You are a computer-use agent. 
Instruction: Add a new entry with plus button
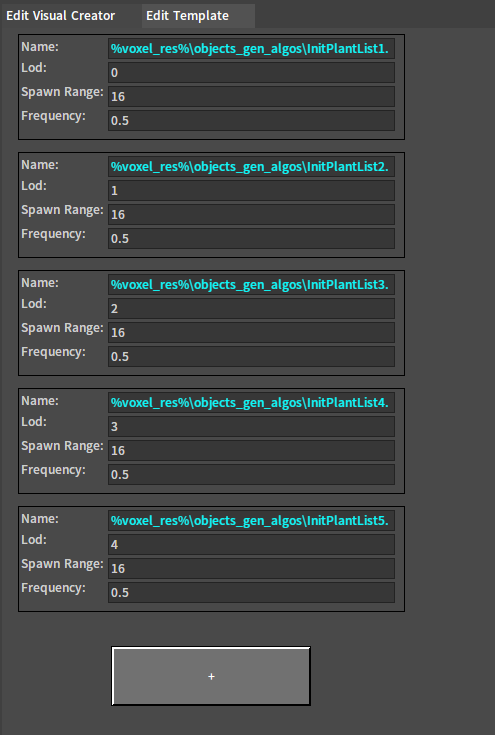click(x=211, y=676)
